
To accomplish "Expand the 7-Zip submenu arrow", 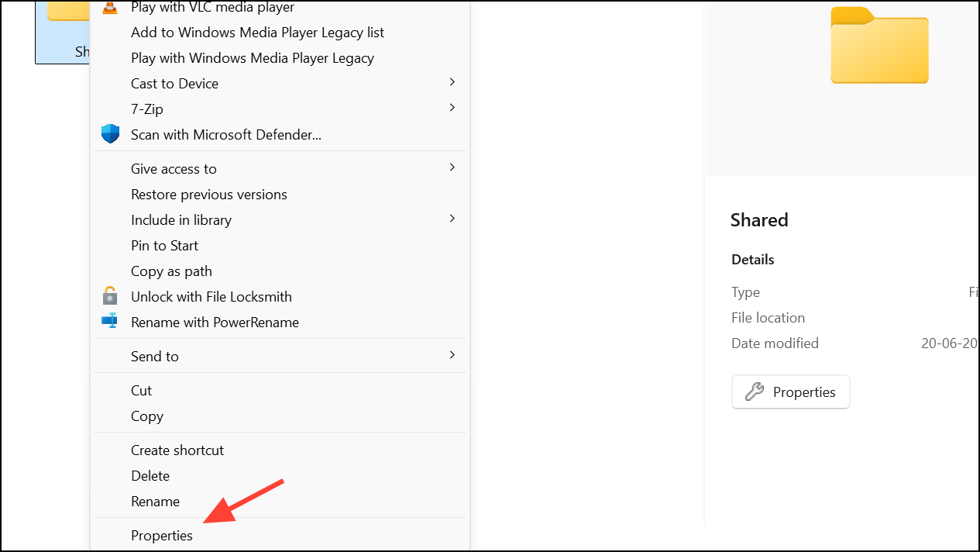I will (x=452, y=108).
